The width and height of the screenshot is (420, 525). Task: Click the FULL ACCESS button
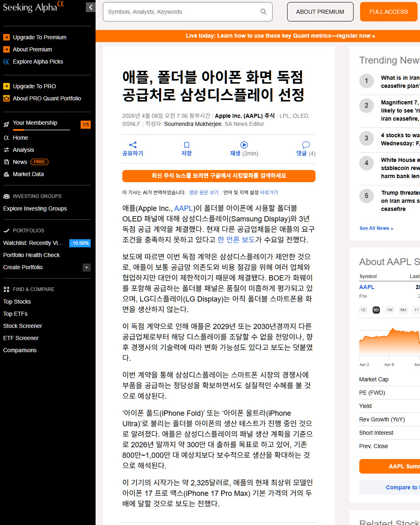click(x=388, y=12)
